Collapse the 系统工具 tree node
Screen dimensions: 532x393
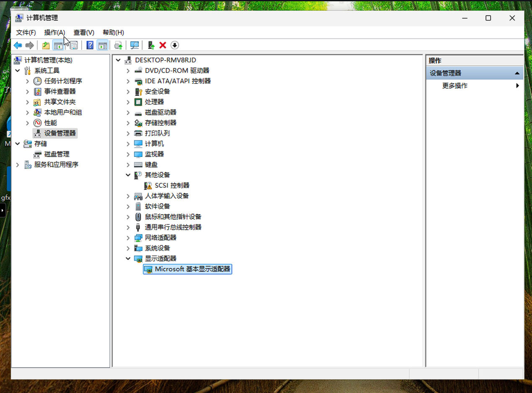coord(18,70)
